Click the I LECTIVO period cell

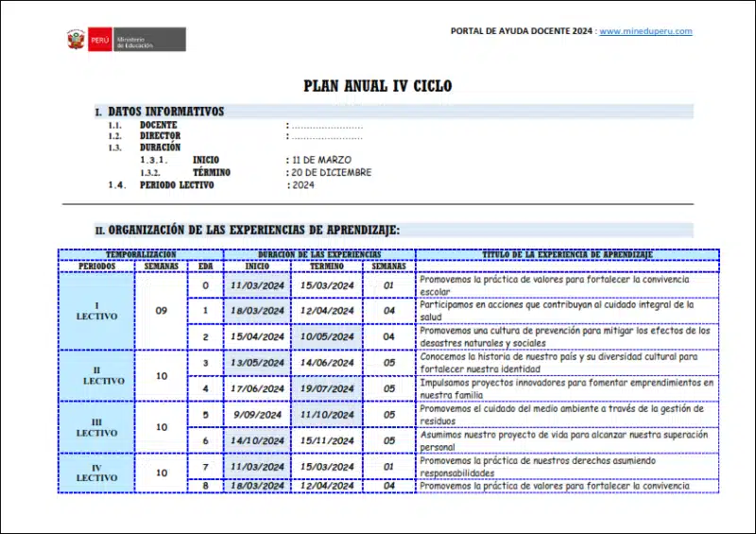click(96, 311)
